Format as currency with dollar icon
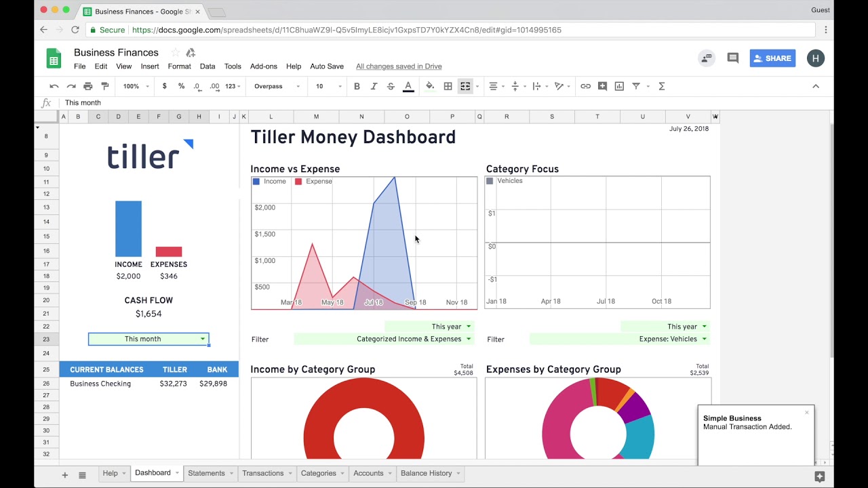 tap(164, 86)
